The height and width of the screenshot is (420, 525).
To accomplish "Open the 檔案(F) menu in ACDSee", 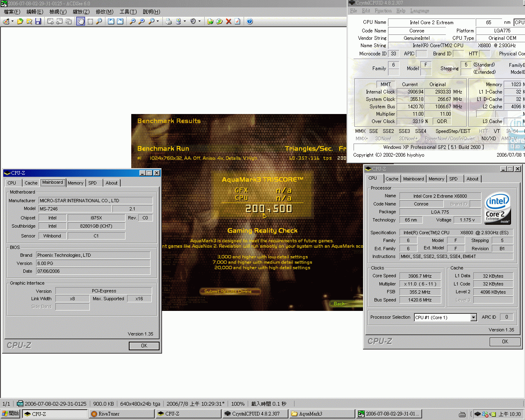I will coord(12,12).
